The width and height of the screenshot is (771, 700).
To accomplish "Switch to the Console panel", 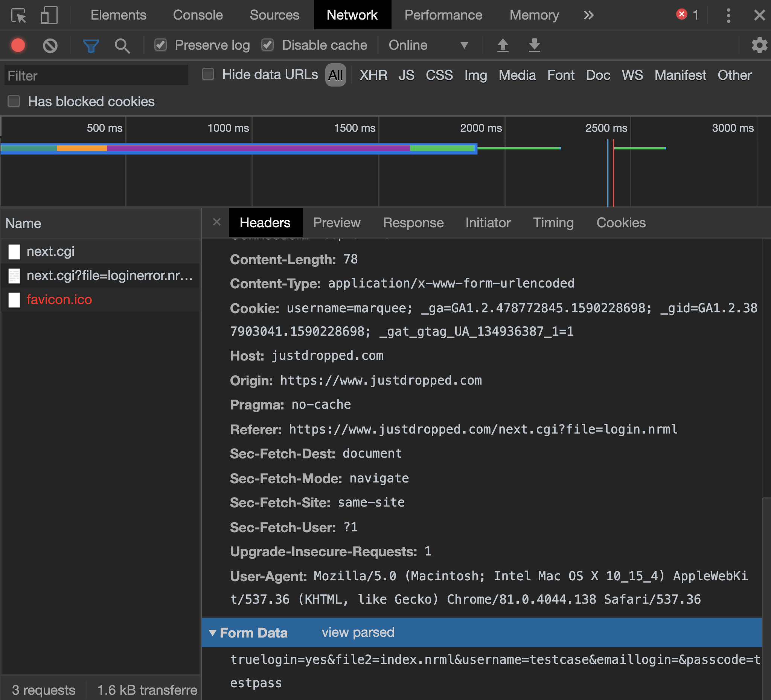I will pos(198,15).
